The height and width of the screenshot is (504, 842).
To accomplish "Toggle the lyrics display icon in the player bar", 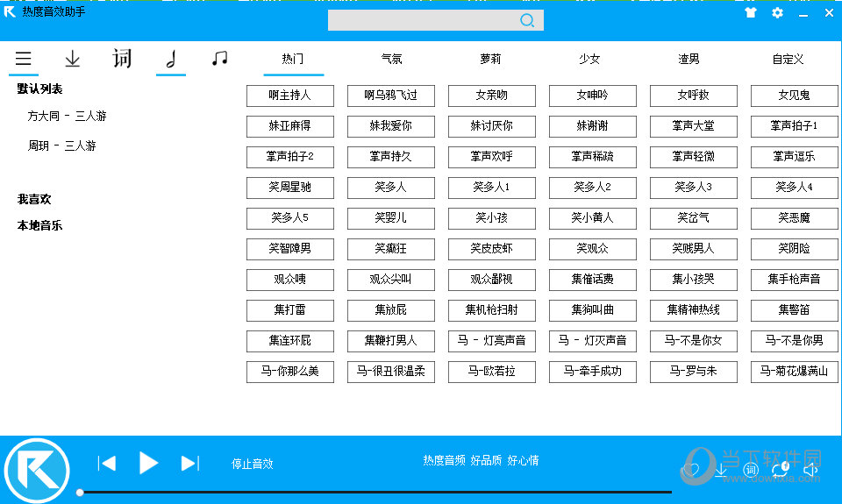I will click(x=751, y=470).
